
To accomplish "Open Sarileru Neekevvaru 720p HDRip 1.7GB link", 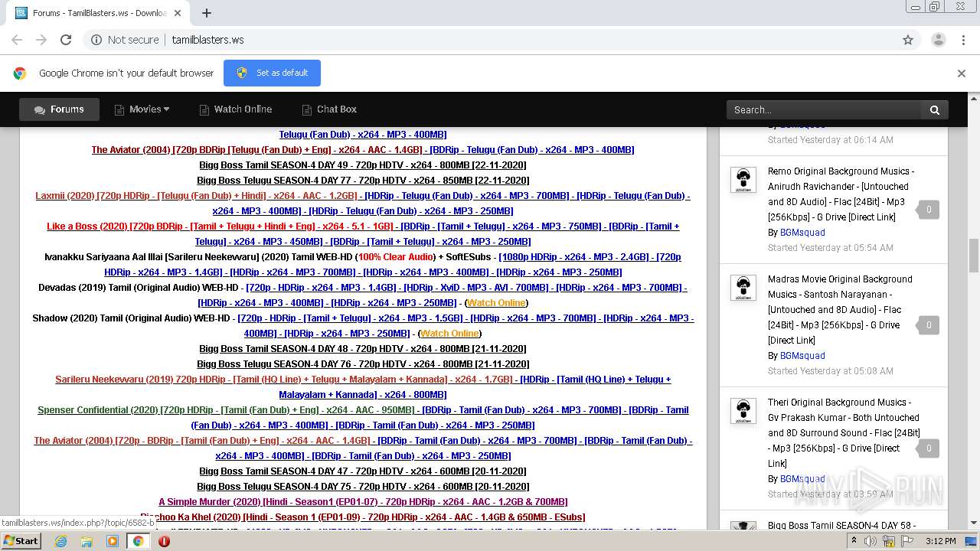I will point(283,380).
